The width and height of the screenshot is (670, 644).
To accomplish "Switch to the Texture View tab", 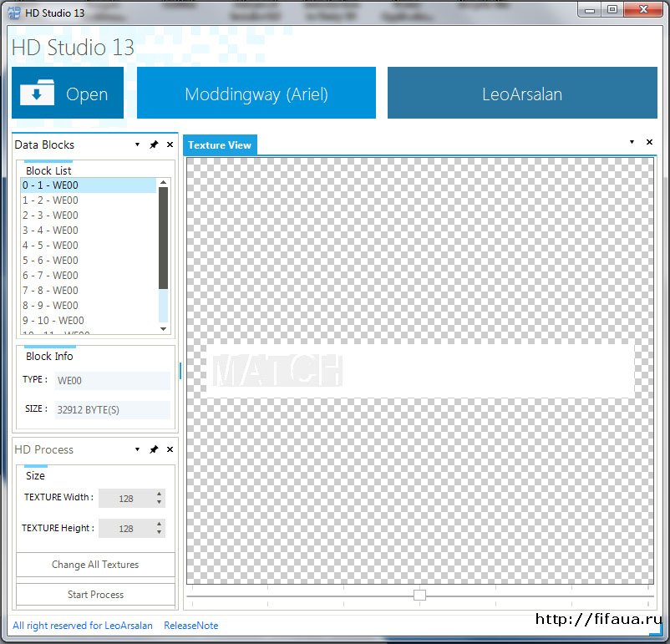I will click(220, 145).
